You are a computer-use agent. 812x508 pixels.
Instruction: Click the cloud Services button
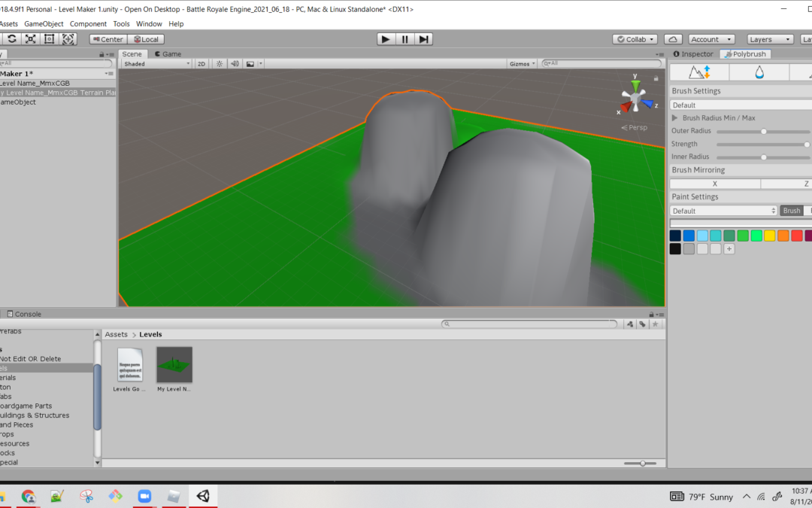673,39
